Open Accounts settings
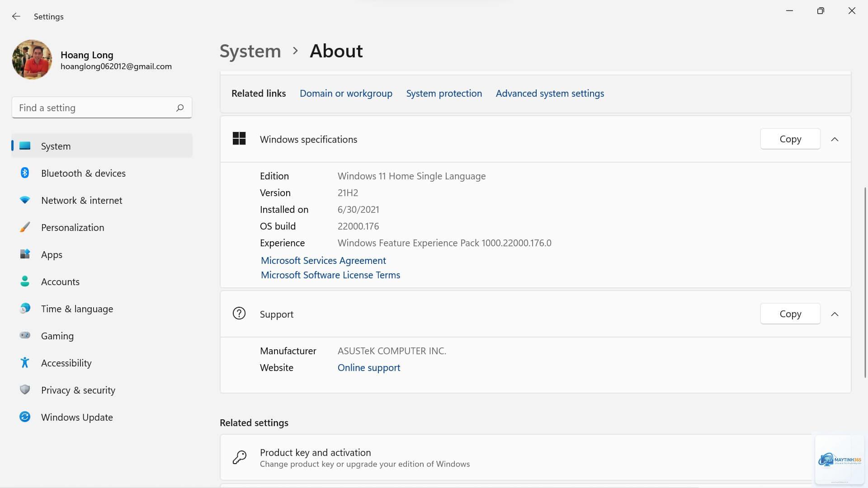 pos(102,282)
